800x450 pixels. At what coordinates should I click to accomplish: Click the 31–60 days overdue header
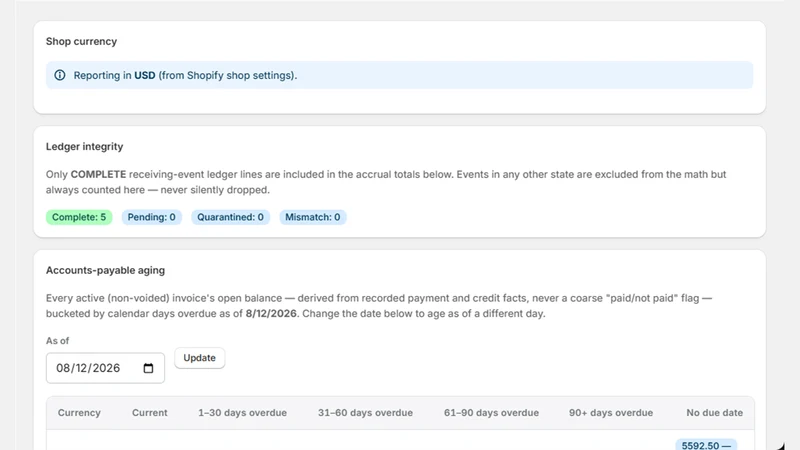tap(365, 412)
